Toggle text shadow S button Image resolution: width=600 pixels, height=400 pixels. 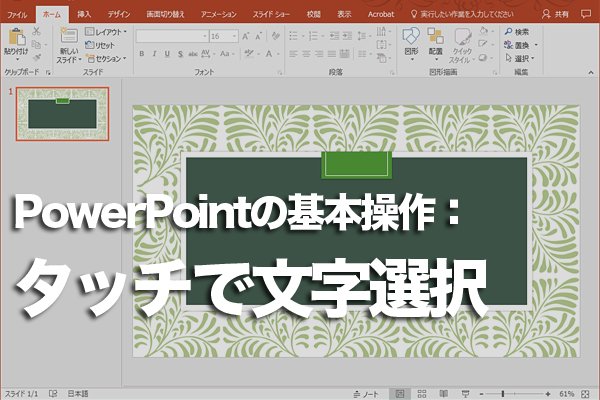(x=180, y=54)
